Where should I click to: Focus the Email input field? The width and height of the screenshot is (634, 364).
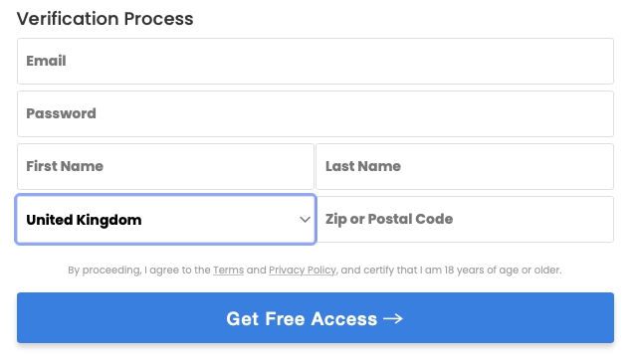click(315, 61)
